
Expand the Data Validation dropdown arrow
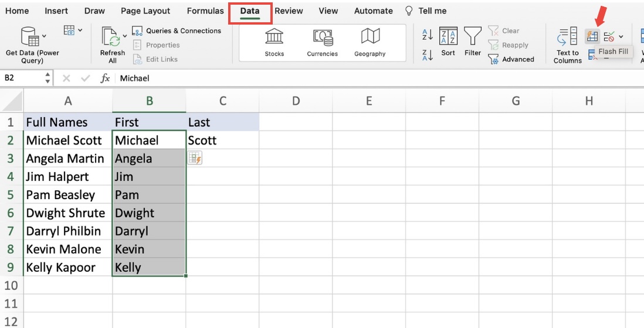coord(621,36)
